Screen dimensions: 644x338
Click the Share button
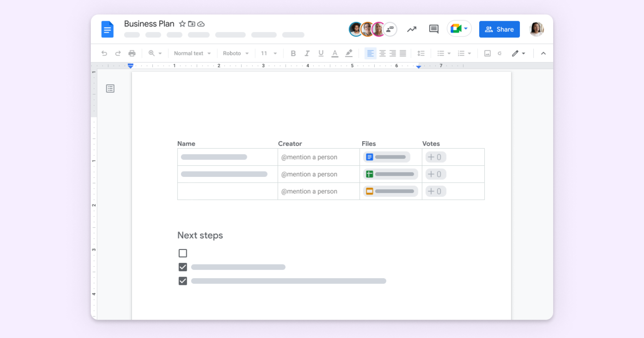(x=499, y=29)
